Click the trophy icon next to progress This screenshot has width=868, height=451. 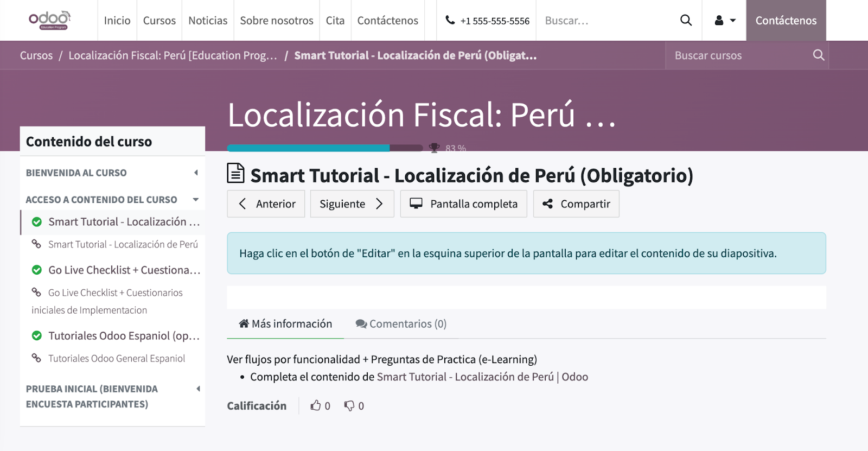click(434, 148)
